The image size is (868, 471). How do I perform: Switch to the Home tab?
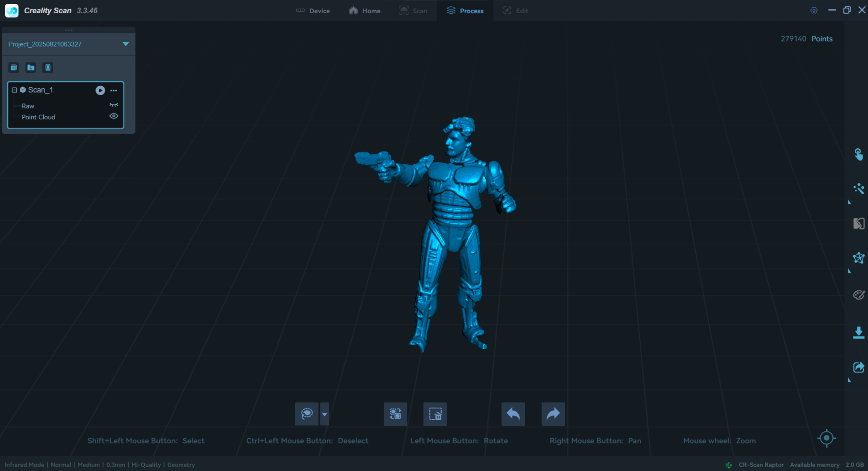pyautogui.click(x=365, y=11)
